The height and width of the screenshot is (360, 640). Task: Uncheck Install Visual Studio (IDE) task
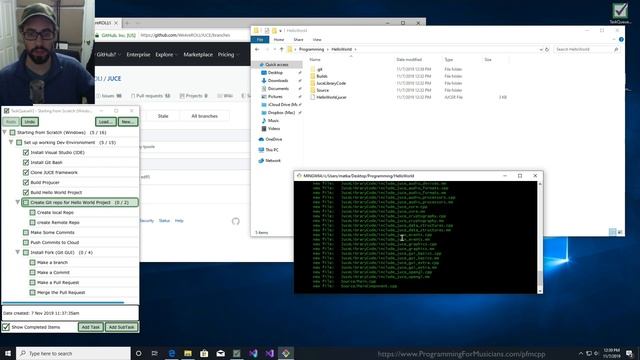pos(26,152)
